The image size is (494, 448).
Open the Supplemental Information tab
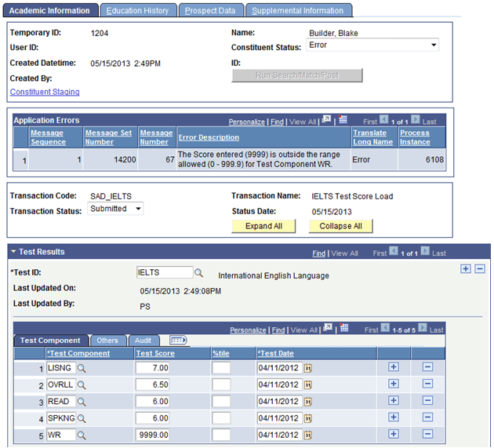point(298,11)
